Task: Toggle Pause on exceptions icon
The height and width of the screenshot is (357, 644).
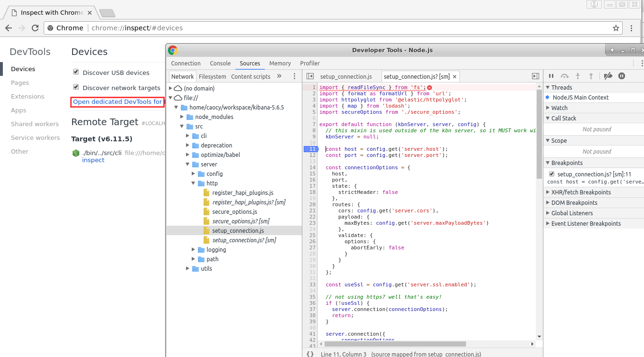Action: [622, 76]
